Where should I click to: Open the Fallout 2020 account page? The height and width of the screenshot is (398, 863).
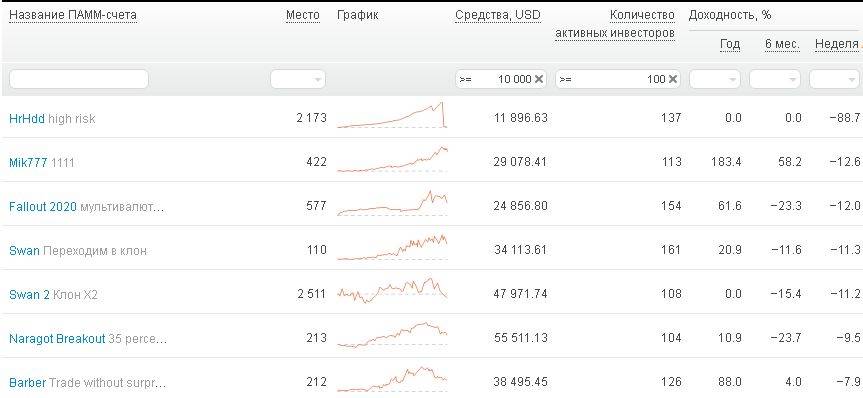[43, 207]
